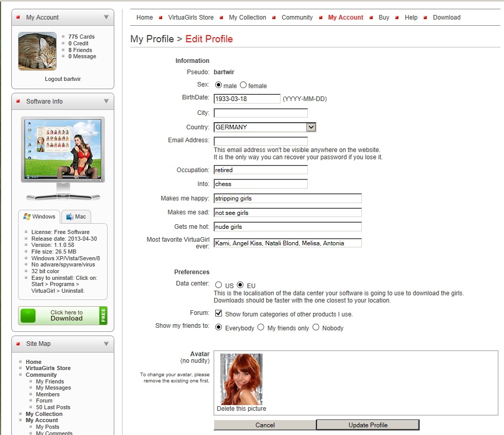
Task: Click the cat avatar in My Account
Action: point(37,51)
